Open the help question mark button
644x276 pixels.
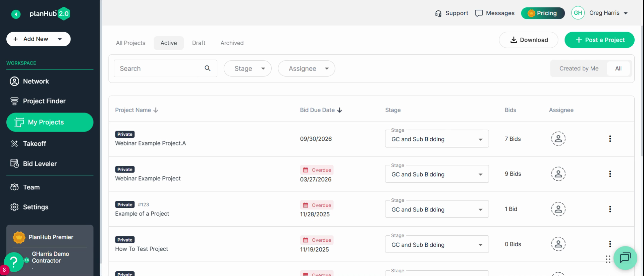[x=14, y=262]
